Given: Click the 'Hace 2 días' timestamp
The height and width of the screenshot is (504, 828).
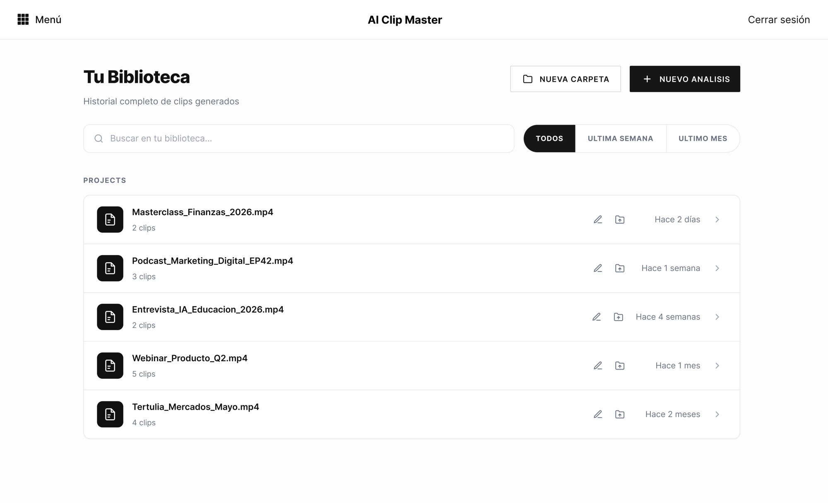Looking at the screenshot, I should [677, 220].
